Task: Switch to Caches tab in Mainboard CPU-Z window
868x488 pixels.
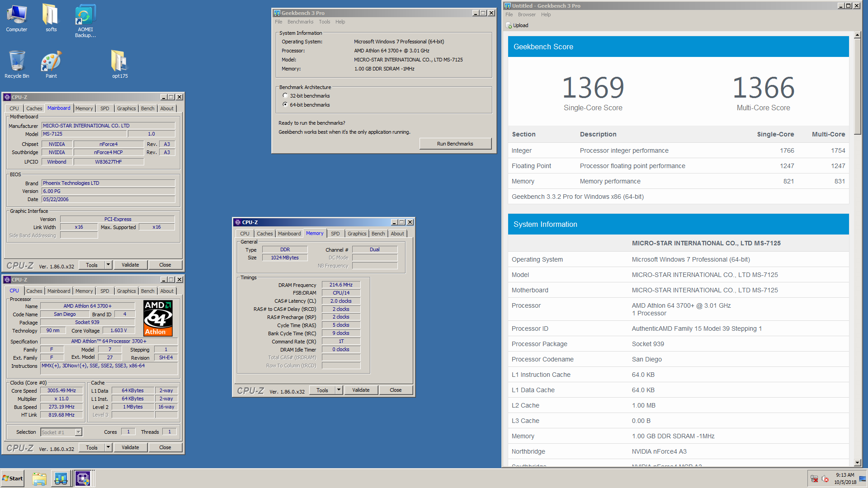Action: pos(34,108)
